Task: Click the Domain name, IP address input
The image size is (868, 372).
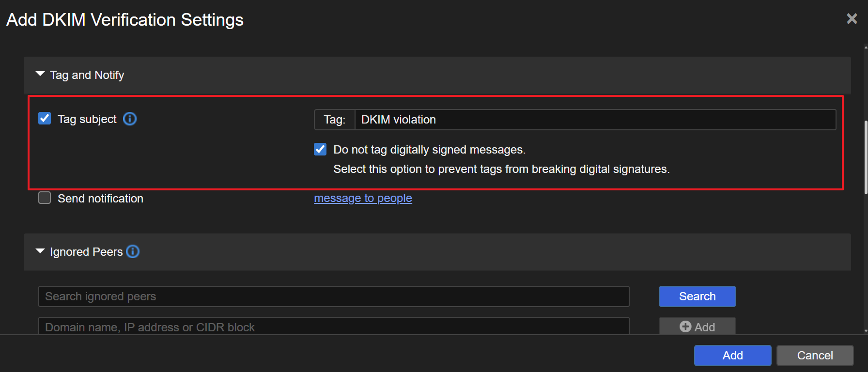Action: [333, 326]
